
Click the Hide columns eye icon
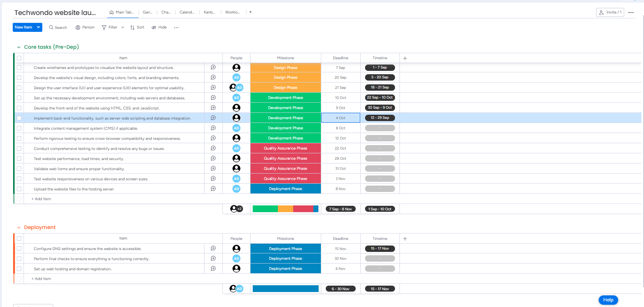pos(154,27)
